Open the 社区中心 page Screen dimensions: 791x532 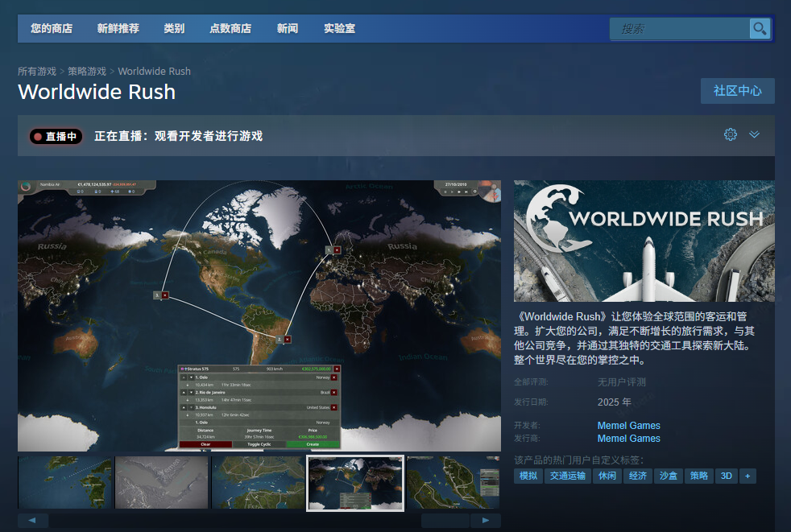coord(737,90)
